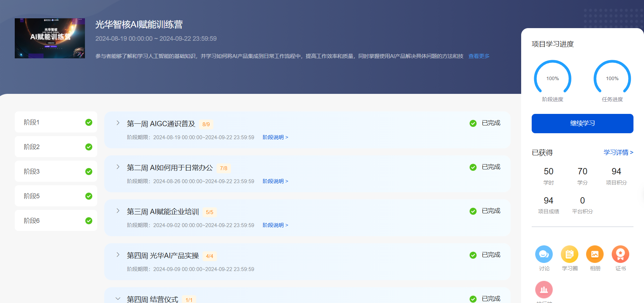
Task: Click the 阶段进度 100% progress ring
Action: coord(553,78)
